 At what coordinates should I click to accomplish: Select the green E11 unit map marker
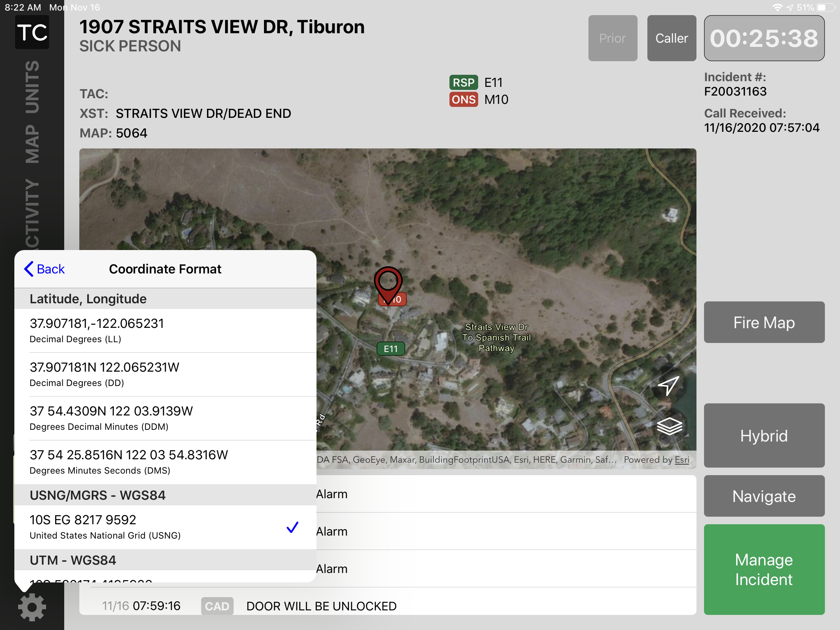(x=391, y=349)
